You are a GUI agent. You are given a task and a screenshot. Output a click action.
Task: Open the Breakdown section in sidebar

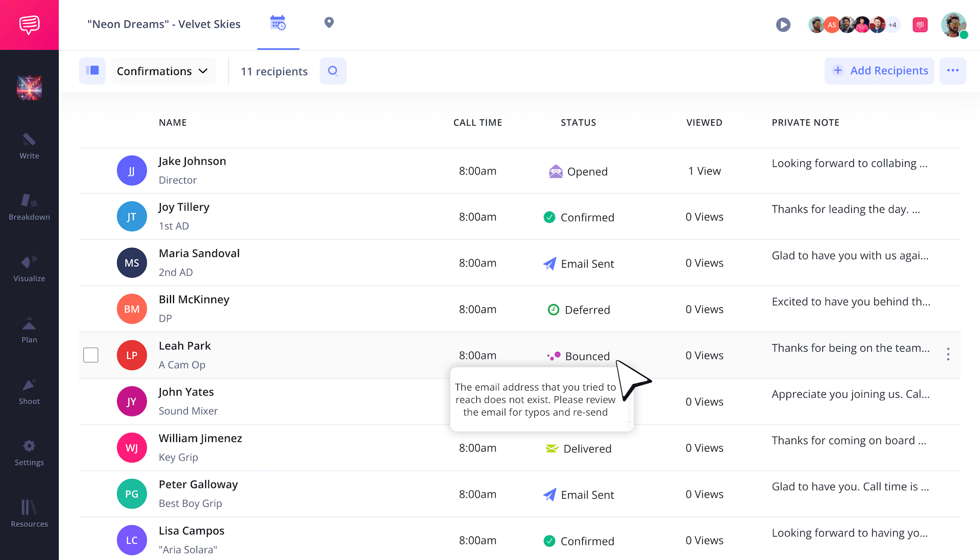point(29,207)
